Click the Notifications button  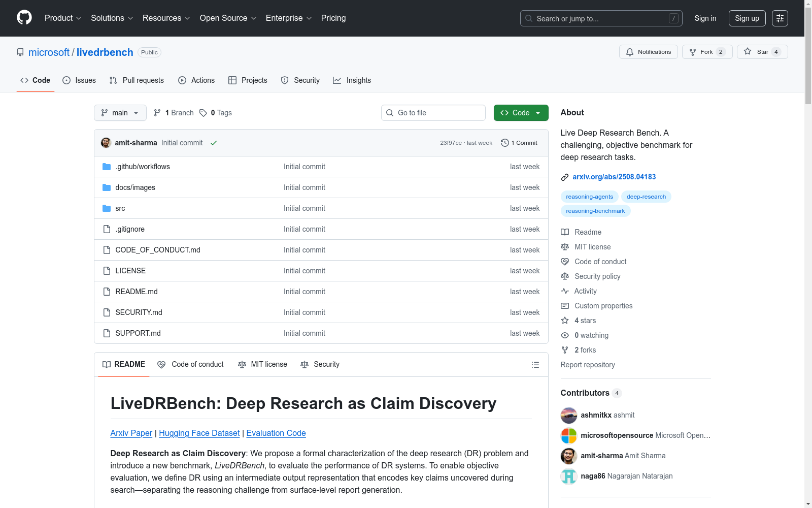649,52
